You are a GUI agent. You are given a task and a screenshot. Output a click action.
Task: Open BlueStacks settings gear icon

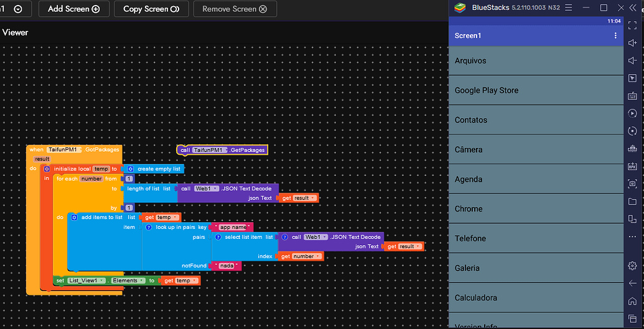click(633, 266)
